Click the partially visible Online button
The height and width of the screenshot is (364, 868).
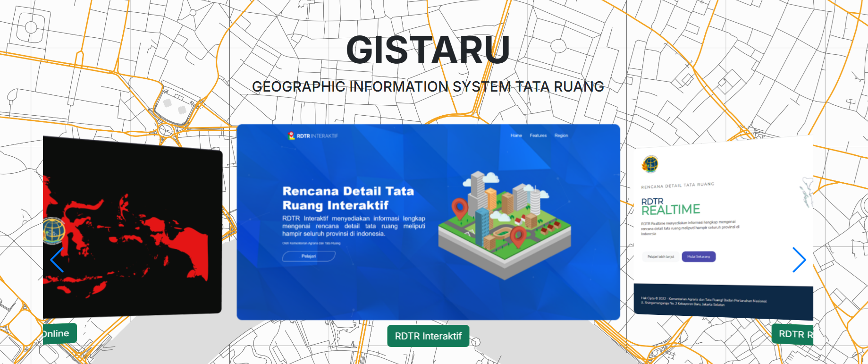click(59, 334)
